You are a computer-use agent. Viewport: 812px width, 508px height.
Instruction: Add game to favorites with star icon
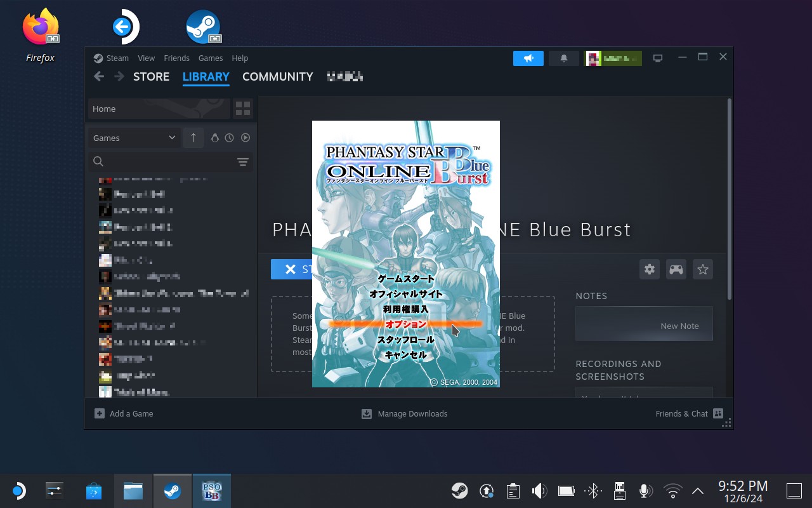pyautogui.click(x=702, y=269)
